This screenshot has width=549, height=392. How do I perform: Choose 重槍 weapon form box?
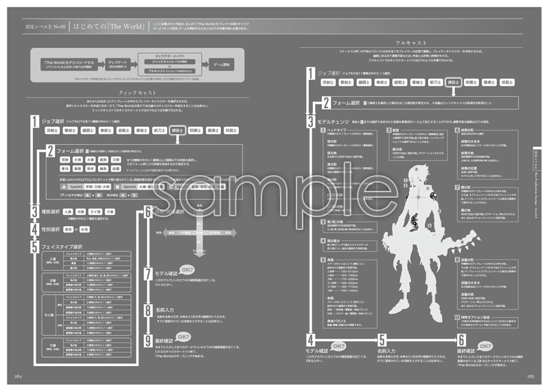tap(78, 168)
